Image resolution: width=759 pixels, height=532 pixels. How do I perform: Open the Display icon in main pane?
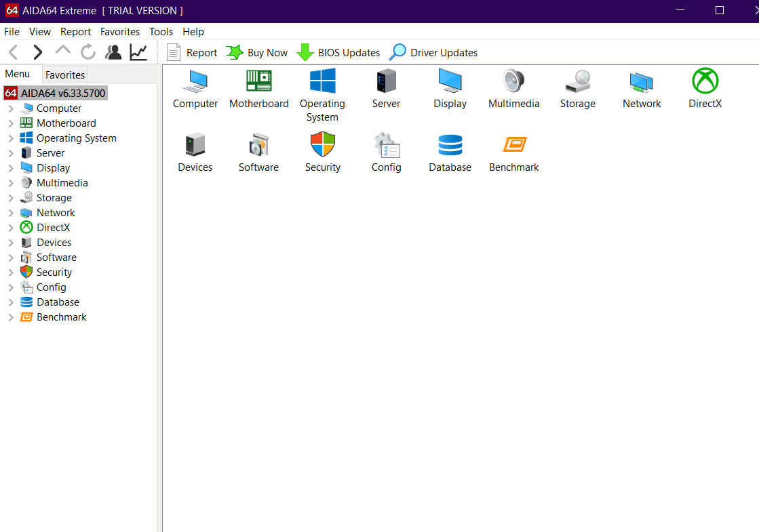click(x=450, y=81)
